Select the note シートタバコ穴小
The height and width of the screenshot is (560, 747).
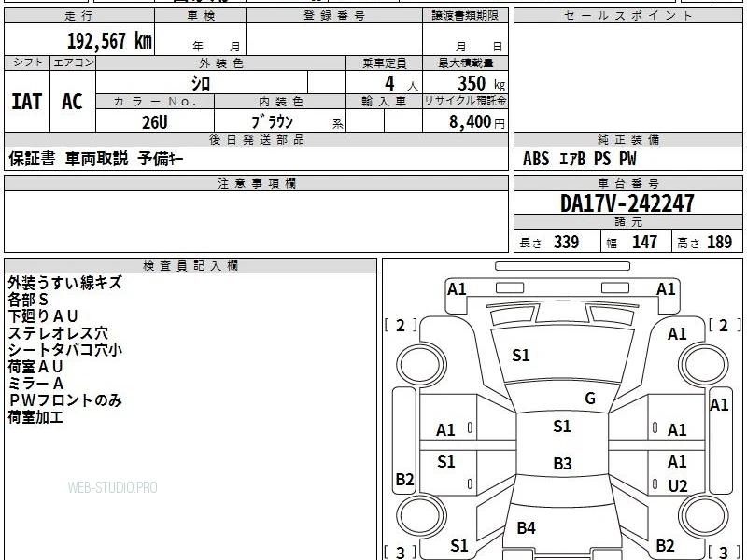coord(64,349)
